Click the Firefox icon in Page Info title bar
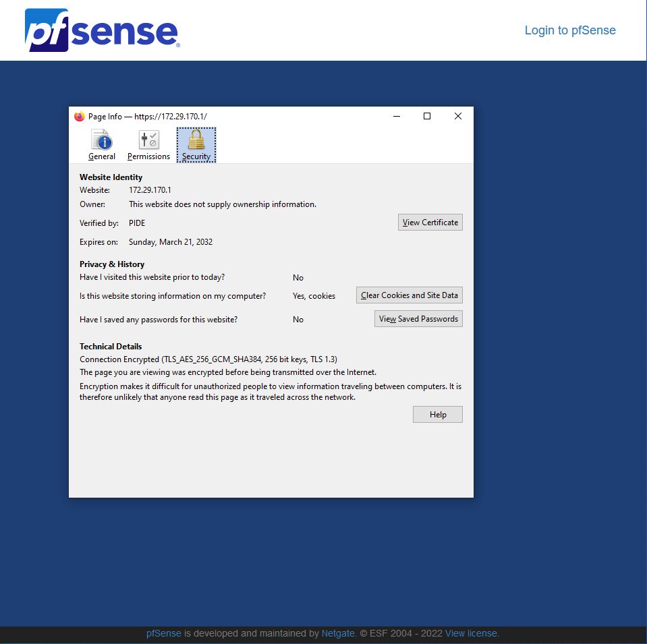647x644 pixels. [80, 116]
